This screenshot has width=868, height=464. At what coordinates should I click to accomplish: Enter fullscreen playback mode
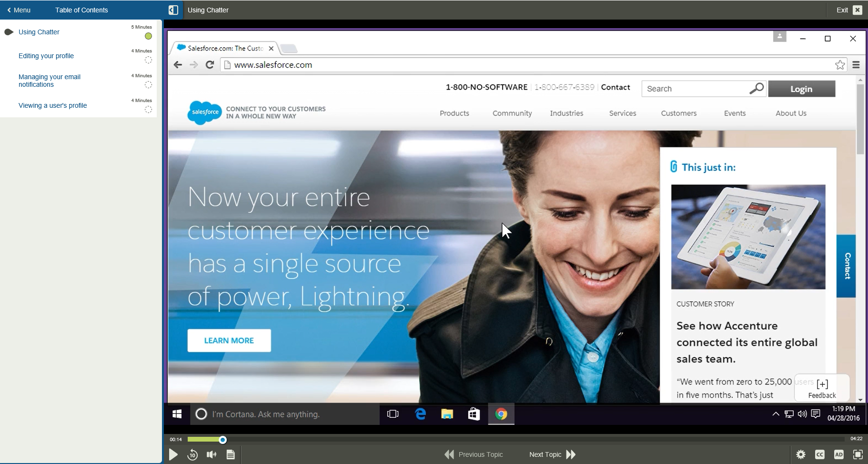tap(858, 454)
